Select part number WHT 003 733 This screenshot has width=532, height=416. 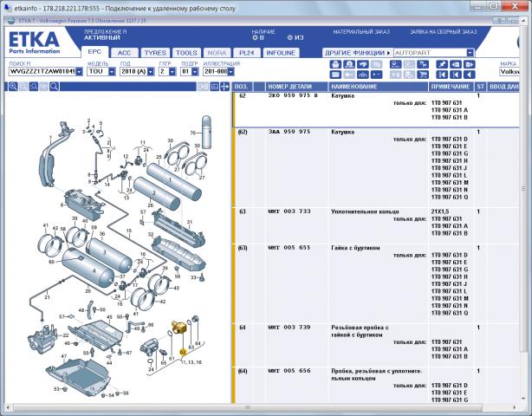click(x=289, y=211)
